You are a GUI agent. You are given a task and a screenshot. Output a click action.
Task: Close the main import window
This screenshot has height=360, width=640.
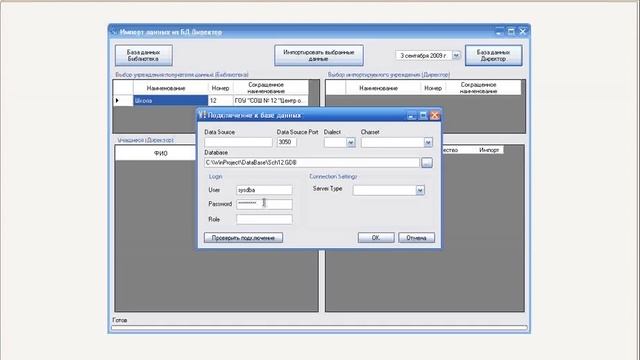(x=522, y=31)
